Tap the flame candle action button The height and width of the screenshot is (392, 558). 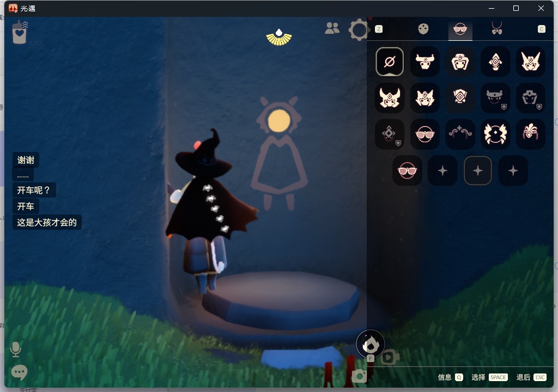point(371,344)
